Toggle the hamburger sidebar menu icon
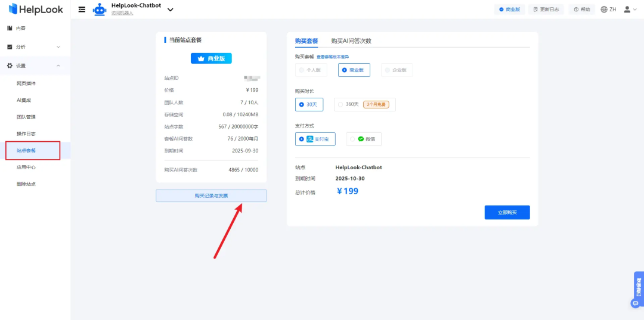The height and width of the screenshot is (320, 644). tap(82, 10)
